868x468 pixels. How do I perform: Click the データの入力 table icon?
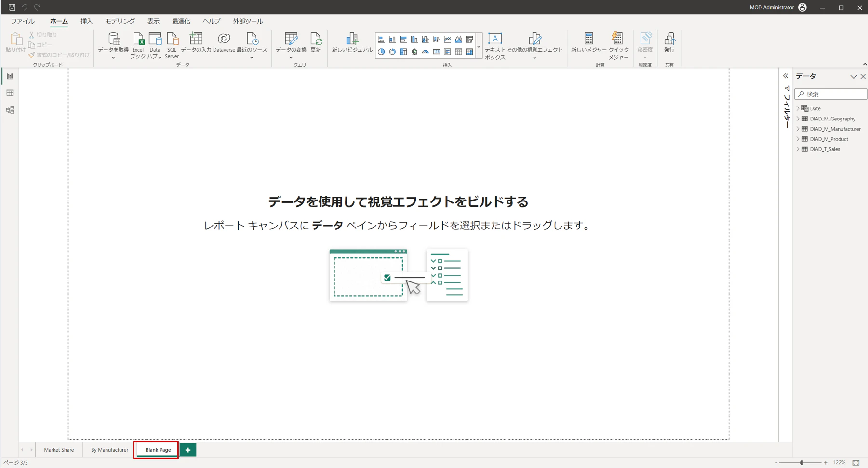tap(196, 38)
